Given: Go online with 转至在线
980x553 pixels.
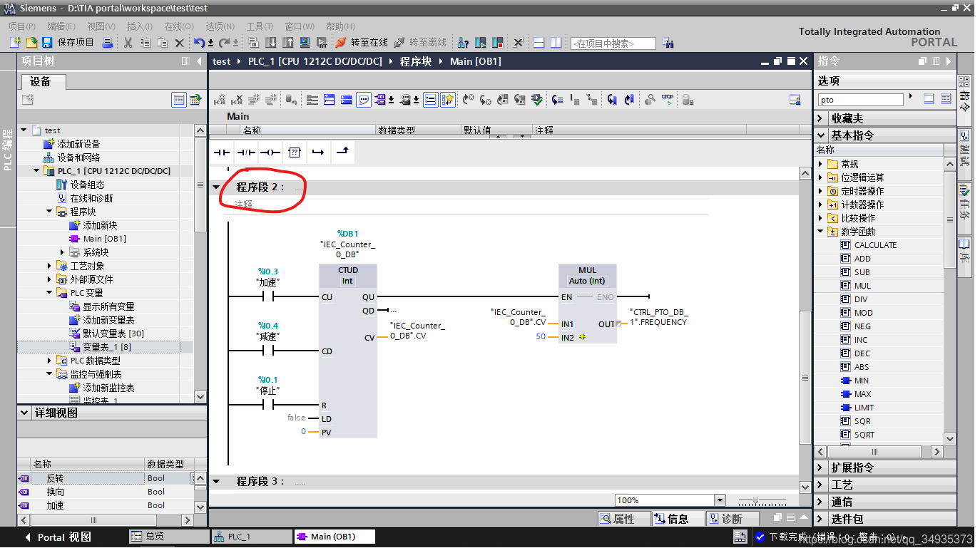Looking at the screenshot, I should tap(362, 43).
